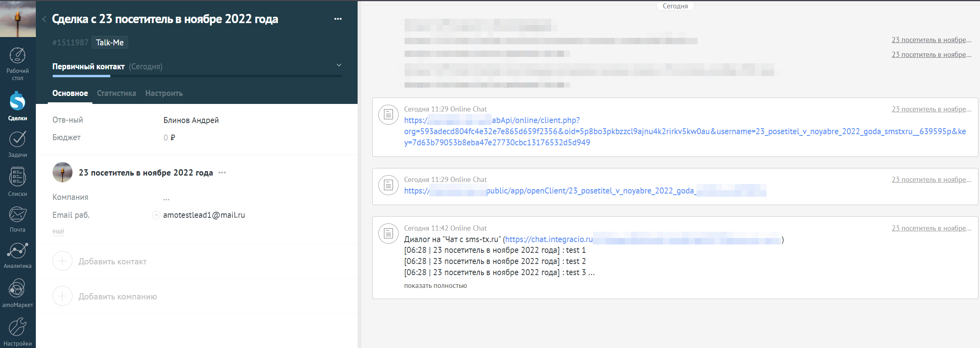Open contact 23 посетитель в ноябре 2022 года
The width and height of the screenshot is (980, 348).
146,173
